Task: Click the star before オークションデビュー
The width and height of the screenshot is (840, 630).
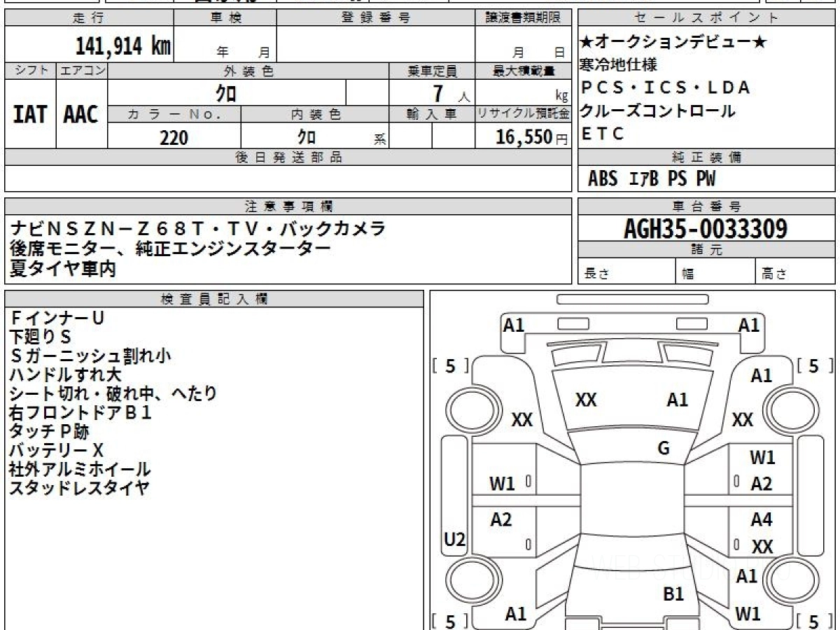Action: (x=587, y=43)
